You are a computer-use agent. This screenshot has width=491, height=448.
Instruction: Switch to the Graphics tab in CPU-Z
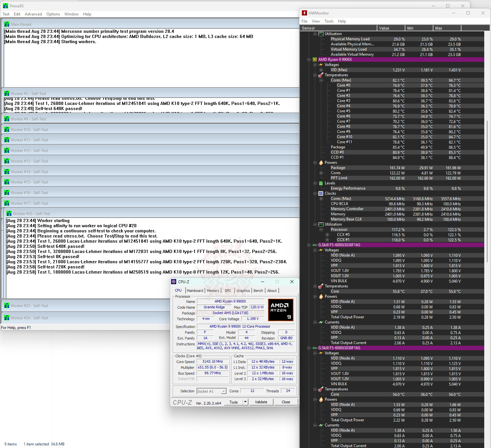coord(243,291)
